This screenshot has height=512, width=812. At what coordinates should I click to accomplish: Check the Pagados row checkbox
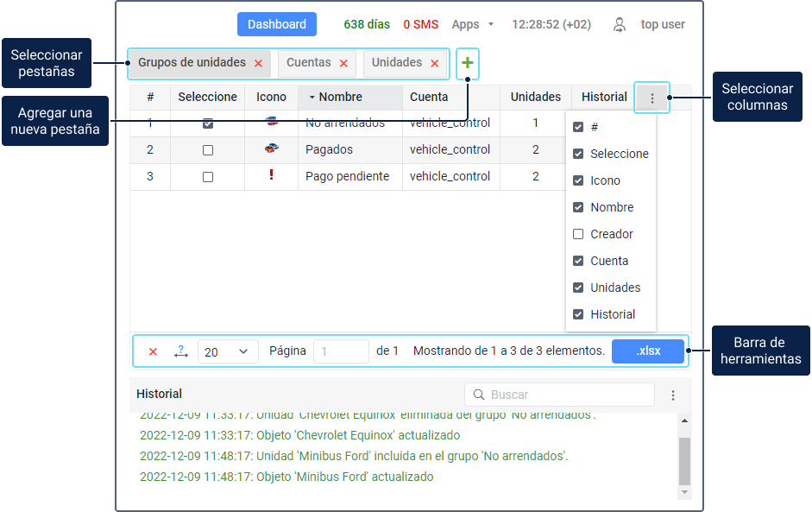coord(208,150)
